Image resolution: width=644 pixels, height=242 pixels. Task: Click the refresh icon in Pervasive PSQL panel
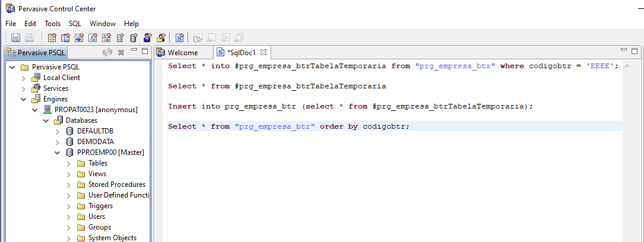pyautogui.click(x=107, y=52)
